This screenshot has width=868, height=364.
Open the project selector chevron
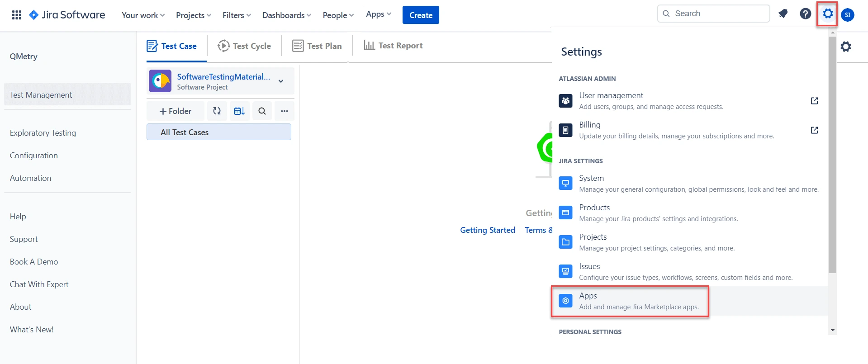click(x=281, y=81)
